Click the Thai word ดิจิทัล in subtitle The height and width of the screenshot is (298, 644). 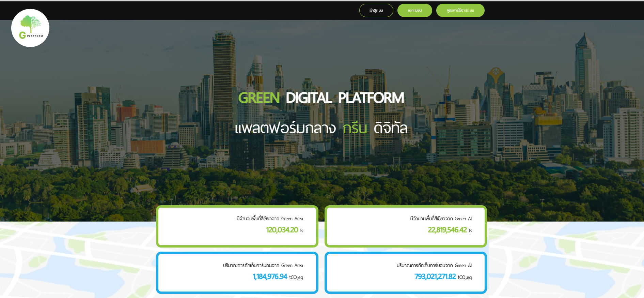pyautogui.click(x=390, y=129)
